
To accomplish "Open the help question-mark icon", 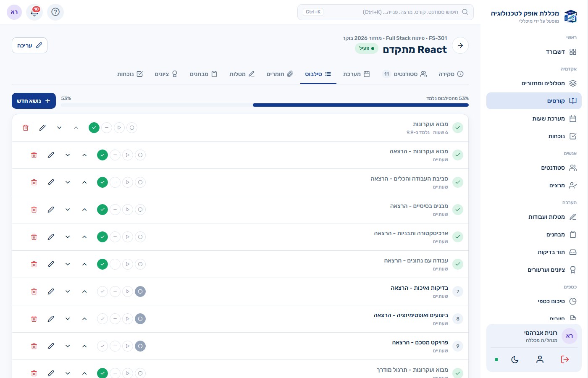I will coord(55,12).
